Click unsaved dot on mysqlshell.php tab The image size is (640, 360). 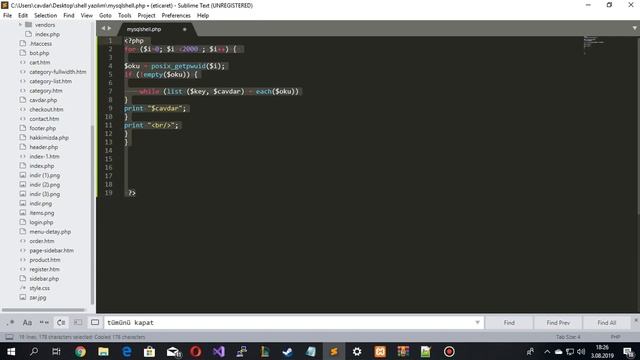click(x=184, y=29)
